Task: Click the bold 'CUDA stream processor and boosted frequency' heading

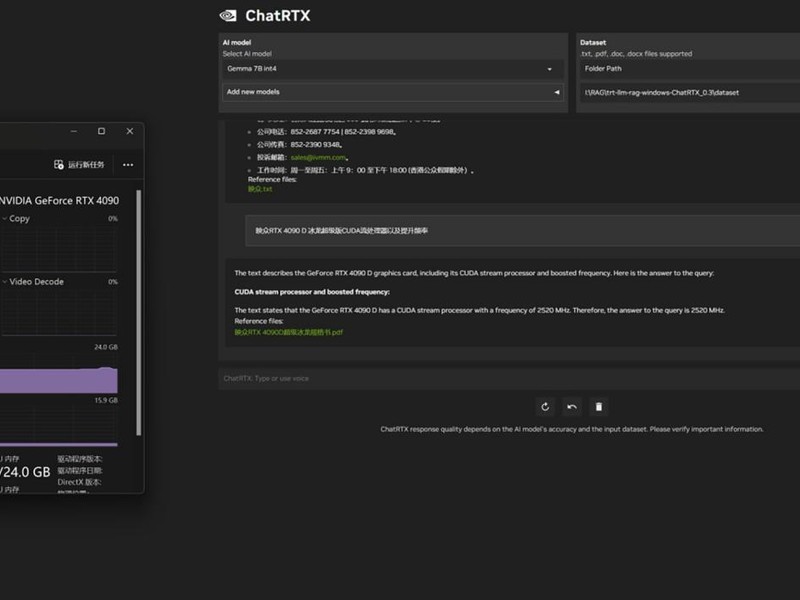Action: pos(312,292)
